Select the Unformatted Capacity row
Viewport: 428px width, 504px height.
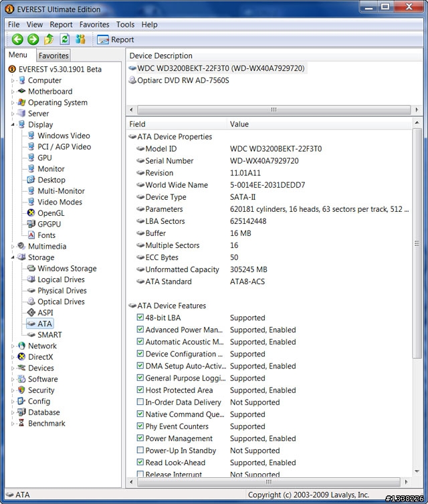(269, 269)
